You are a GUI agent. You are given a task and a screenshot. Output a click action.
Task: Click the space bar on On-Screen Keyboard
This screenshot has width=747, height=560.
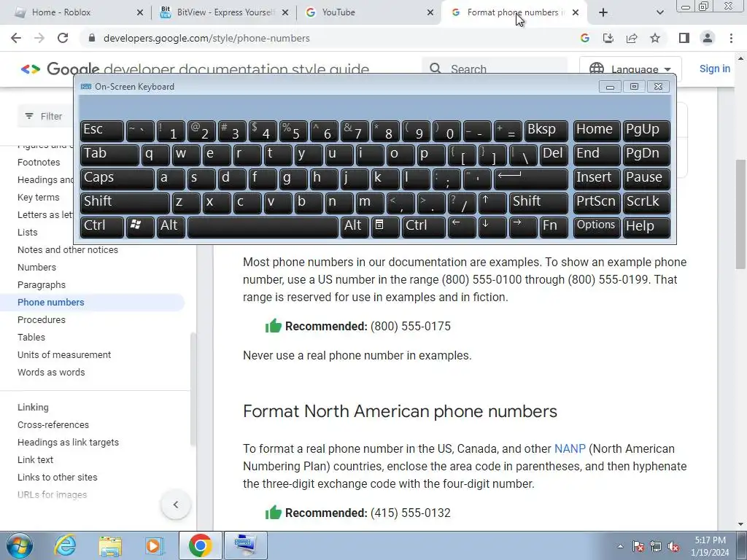tap(263, 226)
